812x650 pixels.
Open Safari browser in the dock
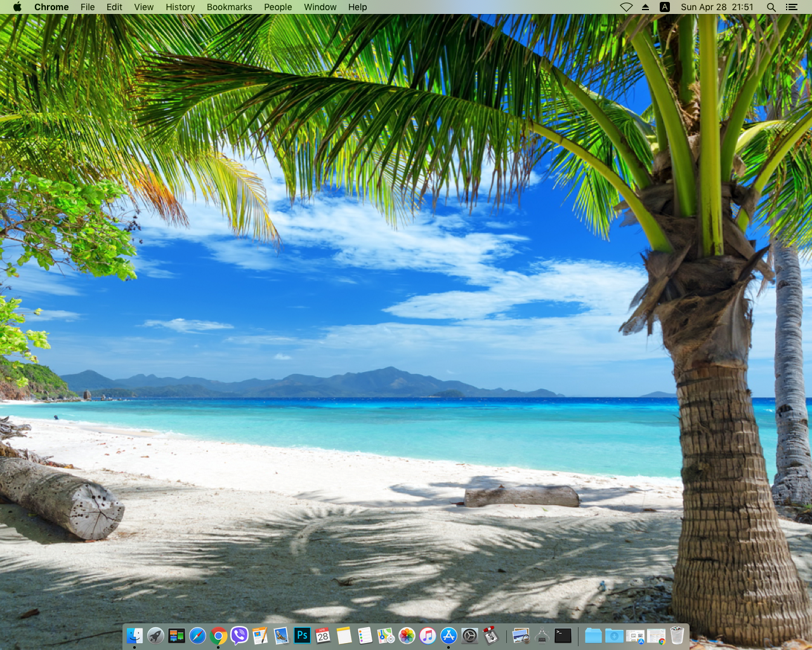click(197, 635)
